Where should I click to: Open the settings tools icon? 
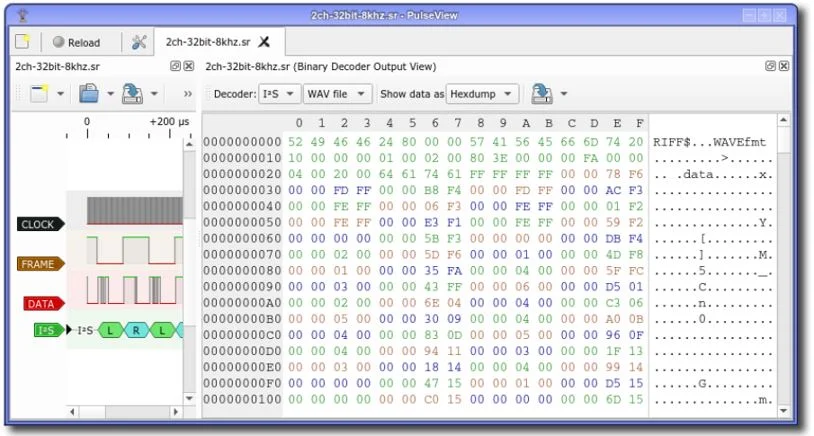(x=139, y=42)
